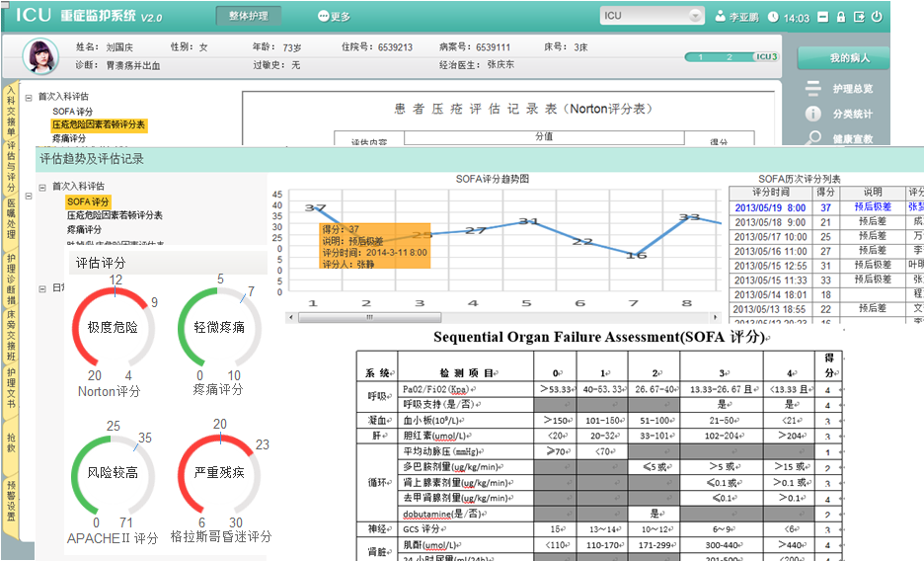Viewport: 924px width, 561px height.
Task: Open the ICU department dropdown
Action: pos(695,17)
